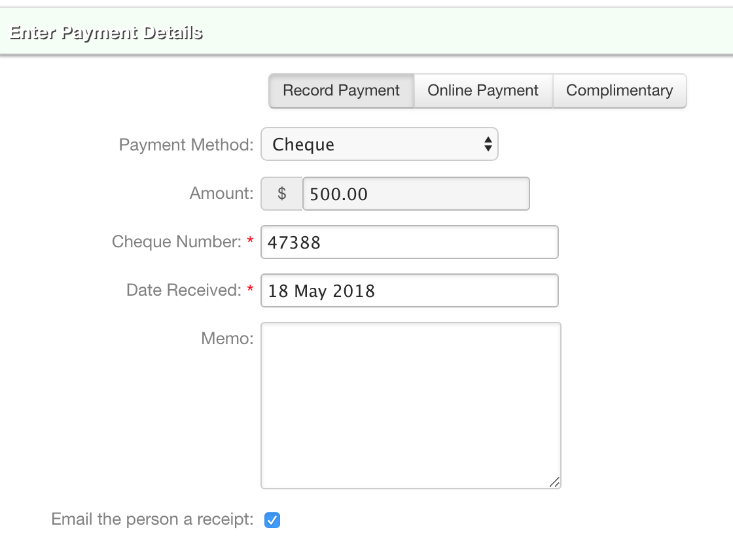Uncheck the email receipt checkbox
This screenshot has width=733, height=560.
click(272, 520)
